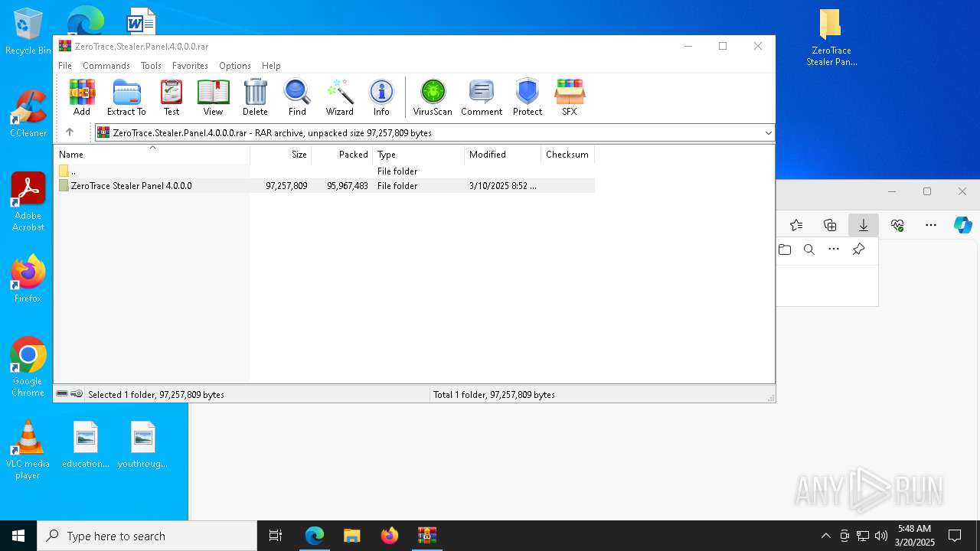Viewport: 980px width, 551px height.
Task: Search downloads in Edge panel
Action: pyautogui.click(x=809, y=249)
